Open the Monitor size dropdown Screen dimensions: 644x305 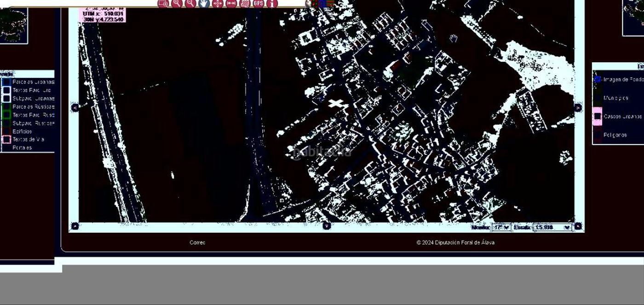click(501, 227)
